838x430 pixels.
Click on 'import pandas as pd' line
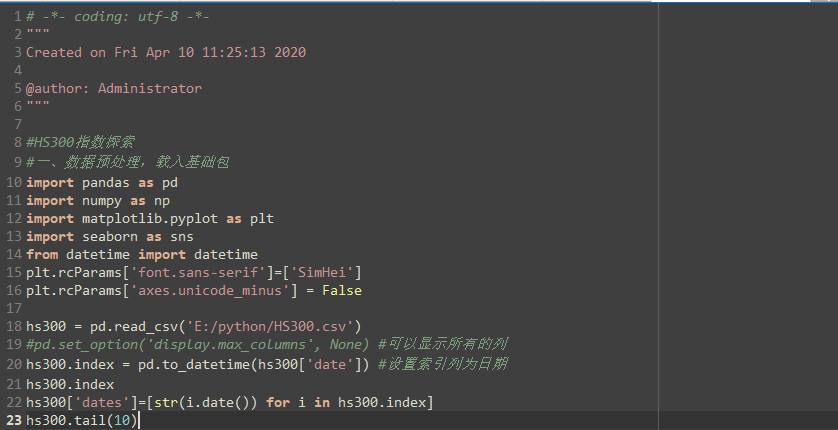point(101,182)
